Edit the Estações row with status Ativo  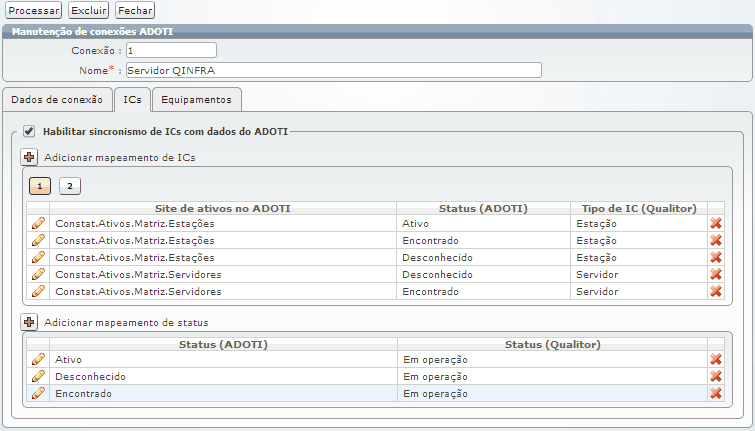[39, 223]
